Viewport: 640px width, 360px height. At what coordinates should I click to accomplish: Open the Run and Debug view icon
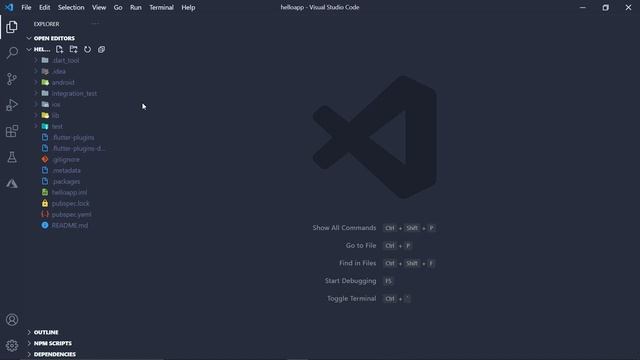pyautogui.click(x=12, y=105)
